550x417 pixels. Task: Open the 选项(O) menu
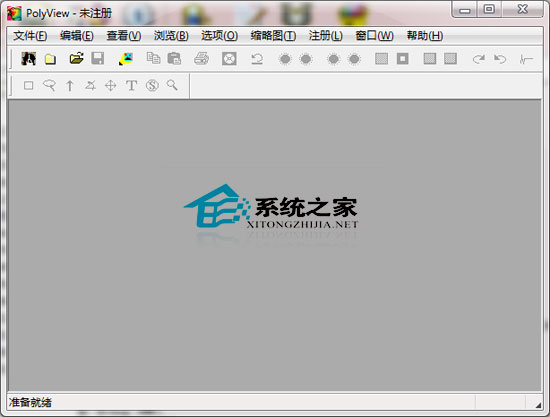[220, 35]
